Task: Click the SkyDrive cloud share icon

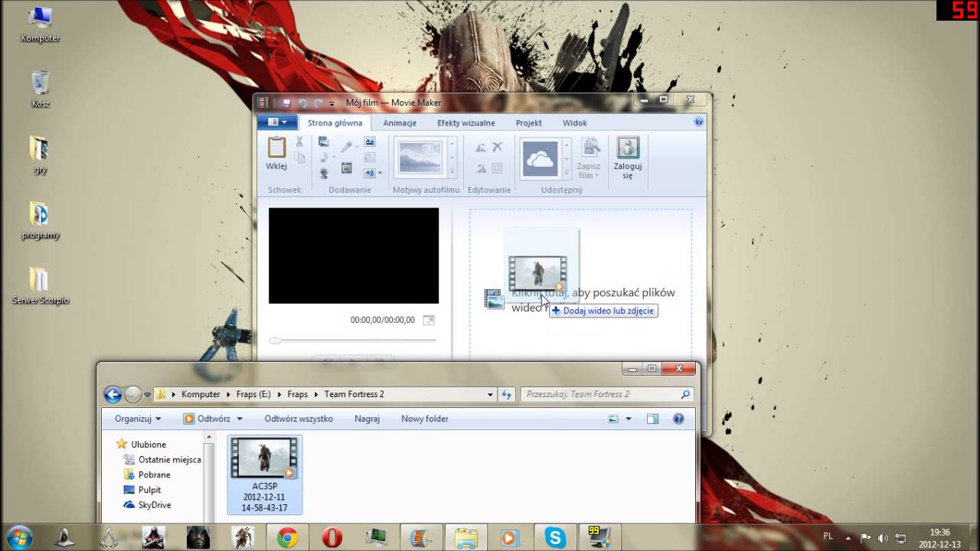Action: click(x=541, y=158)
